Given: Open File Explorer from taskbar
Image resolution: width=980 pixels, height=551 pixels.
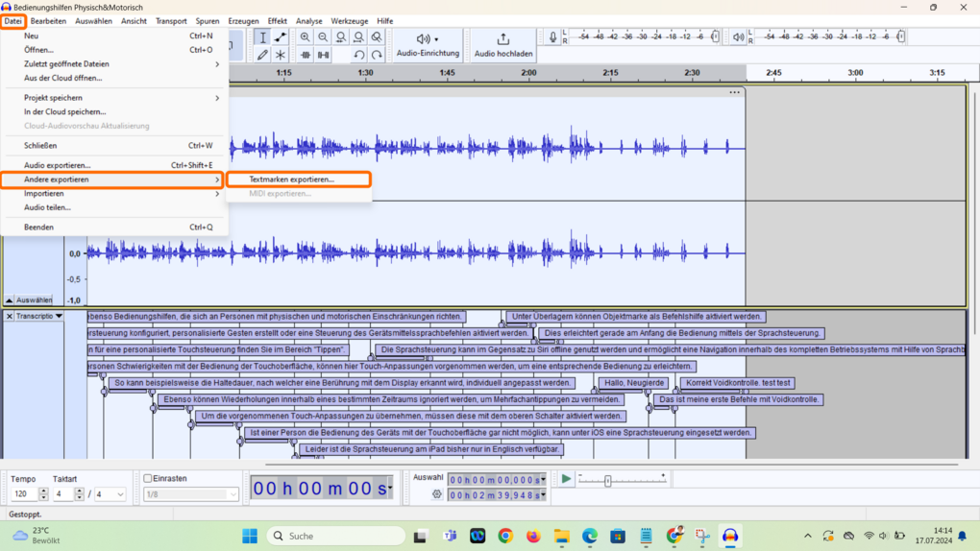Looking at the screenshot, I should pyautogui.click(x=561, y=536).
